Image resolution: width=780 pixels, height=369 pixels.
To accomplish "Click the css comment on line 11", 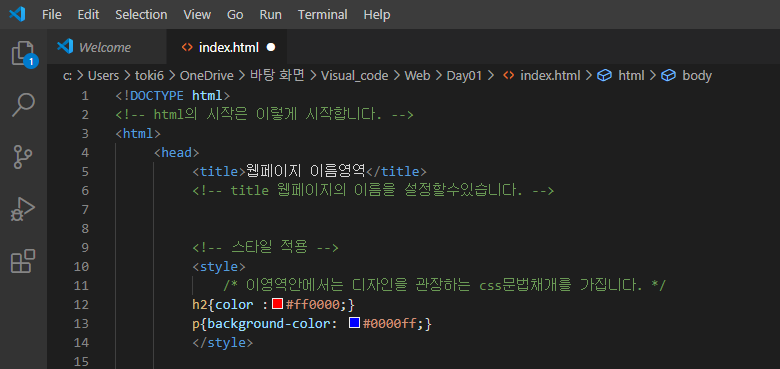I will tap(444, 285).
